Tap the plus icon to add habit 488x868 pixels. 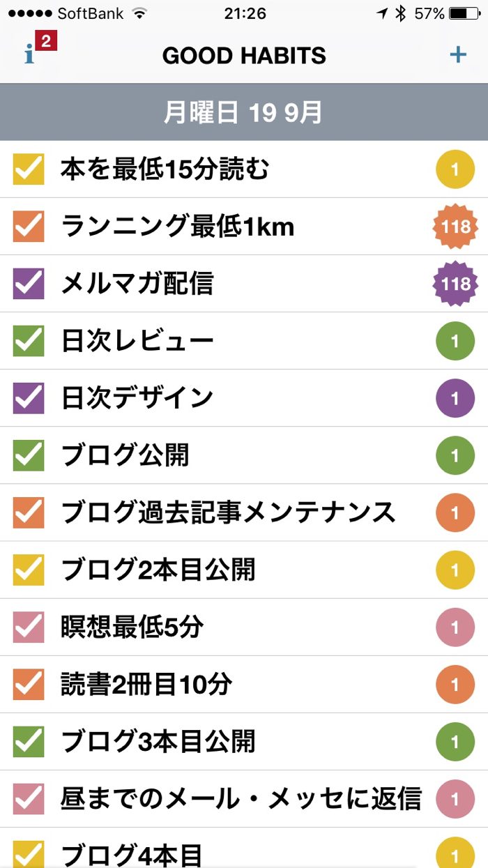[458, 54]
